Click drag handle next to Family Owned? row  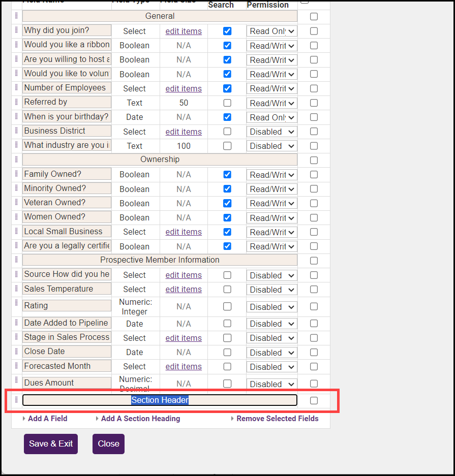16,174
